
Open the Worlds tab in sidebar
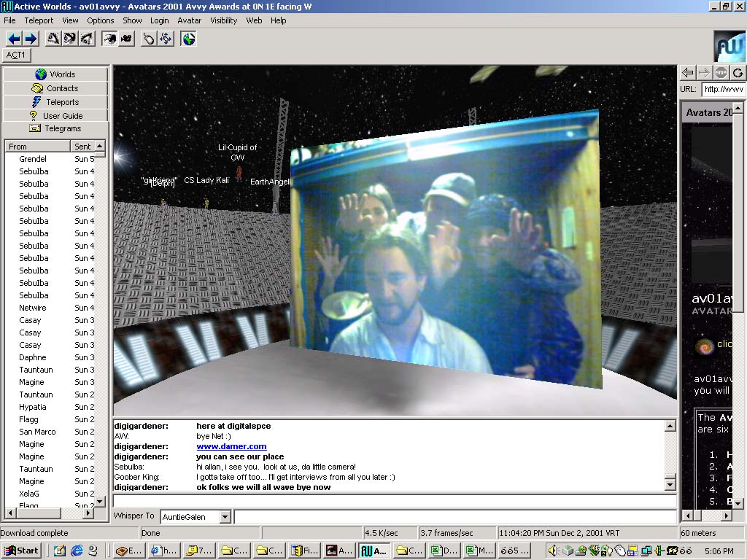point(55,74)
